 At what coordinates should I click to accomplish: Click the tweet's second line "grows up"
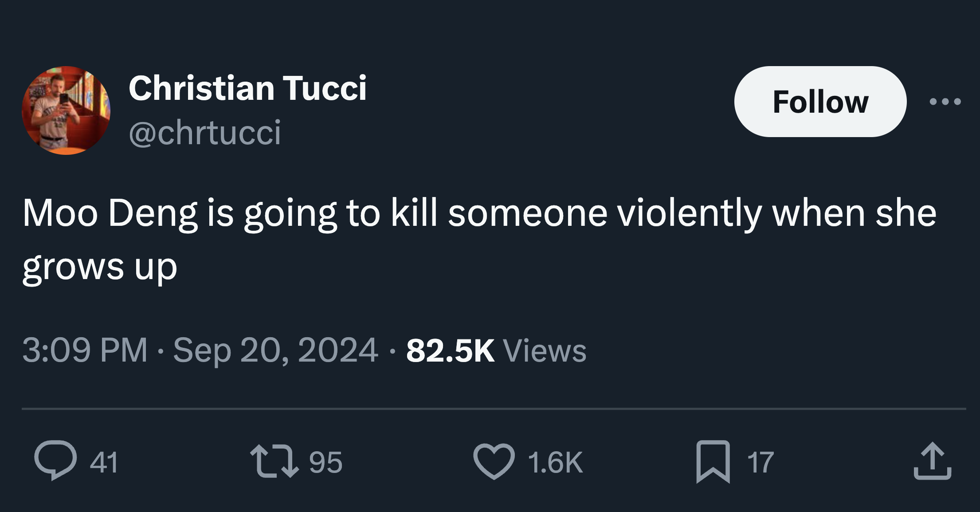(100, 267)
